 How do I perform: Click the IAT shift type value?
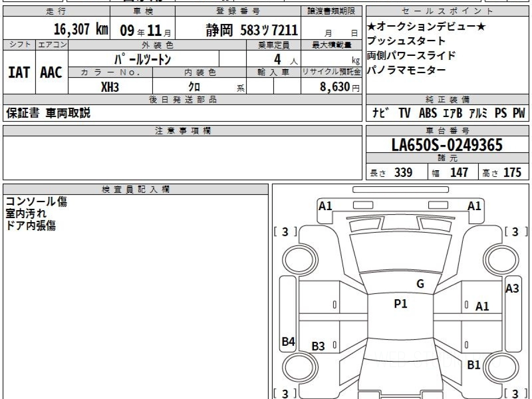[19, 72]
